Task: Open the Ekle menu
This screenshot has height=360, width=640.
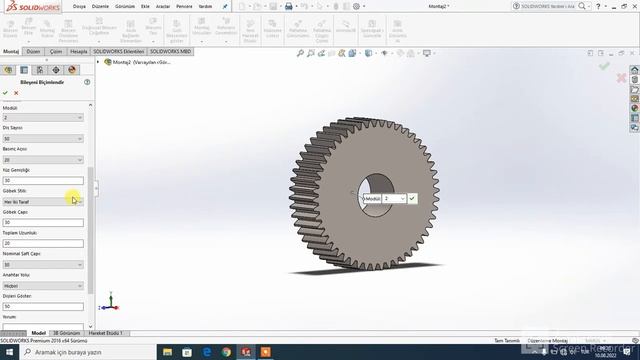Action: (x=145, y=7)
